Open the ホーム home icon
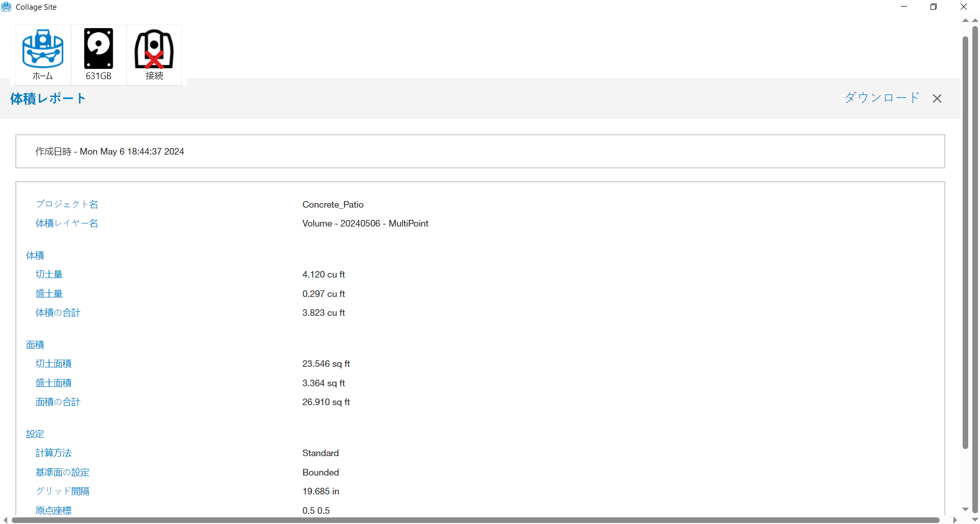 43,55
